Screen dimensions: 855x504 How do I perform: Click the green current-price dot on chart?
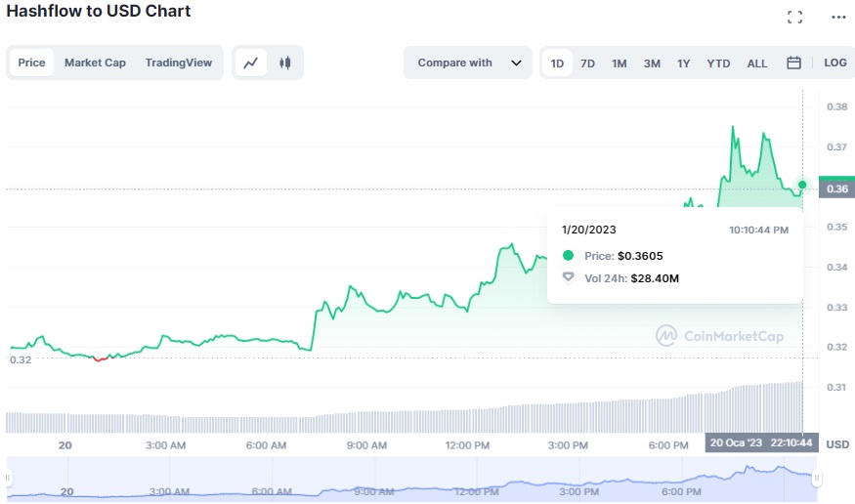coord(802,185)
